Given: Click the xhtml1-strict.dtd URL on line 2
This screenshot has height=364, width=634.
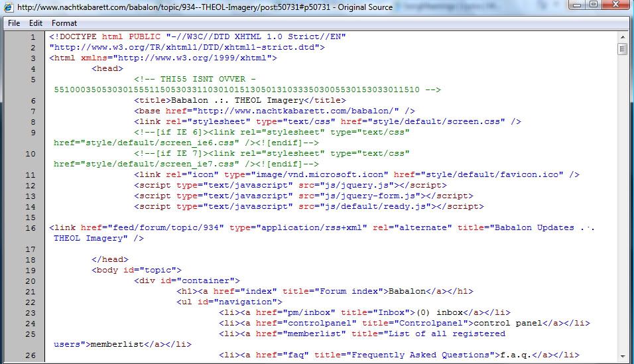Looking at the screenshot, I should coord(187,47).
